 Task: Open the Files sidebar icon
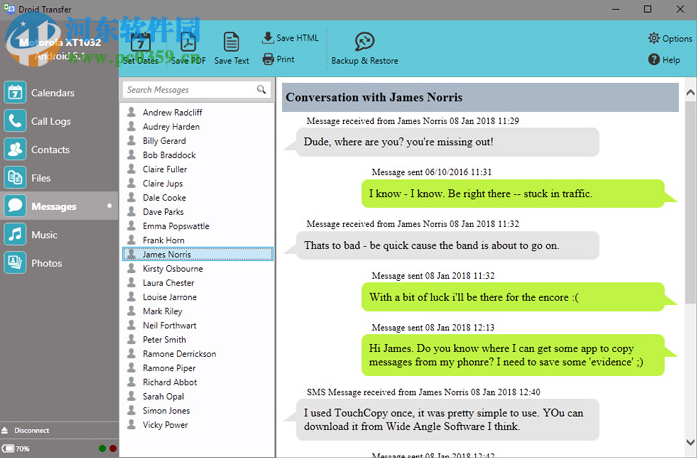15,178
